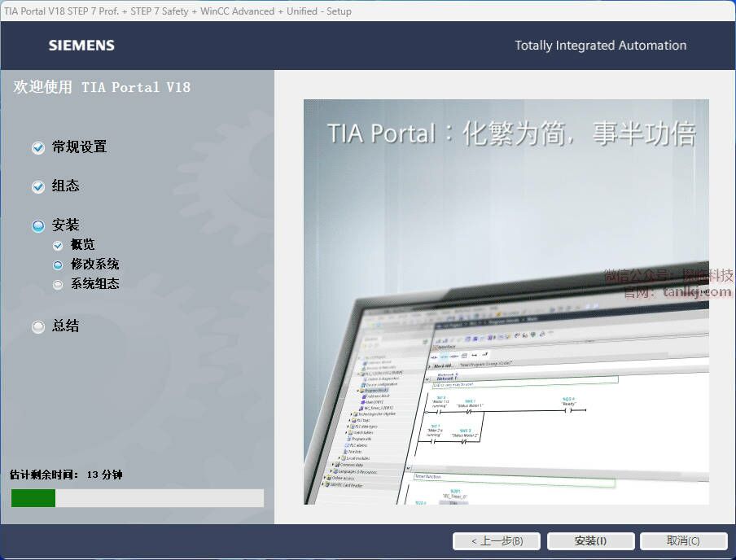The image size is (736, 560).
Task: Click the 欢迎使用 TIA Portal V18 heading
Action: tap(102, 87)
